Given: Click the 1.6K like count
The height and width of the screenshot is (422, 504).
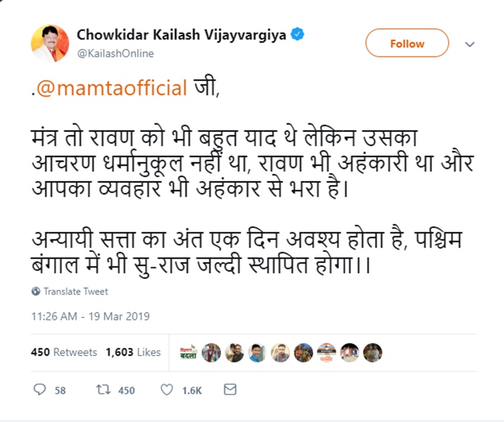Looking at the screenshot, I should point(192,391).
